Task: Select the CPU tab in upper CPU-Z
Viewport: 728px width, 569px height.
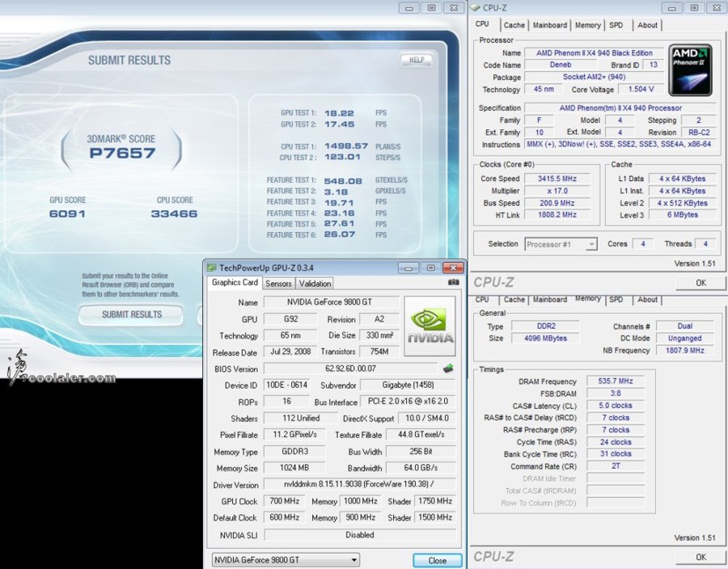Action: 482,24
